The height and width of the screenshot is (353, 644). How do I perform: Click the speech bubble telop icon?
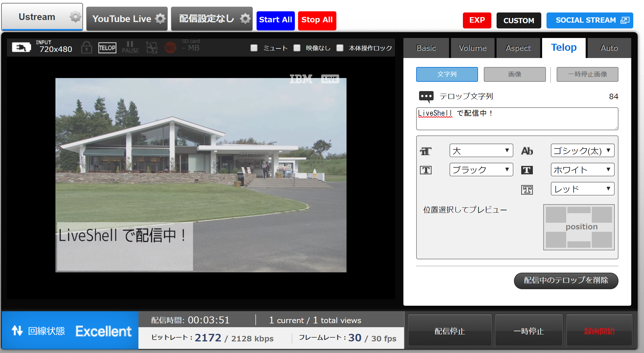coord(426,97)
